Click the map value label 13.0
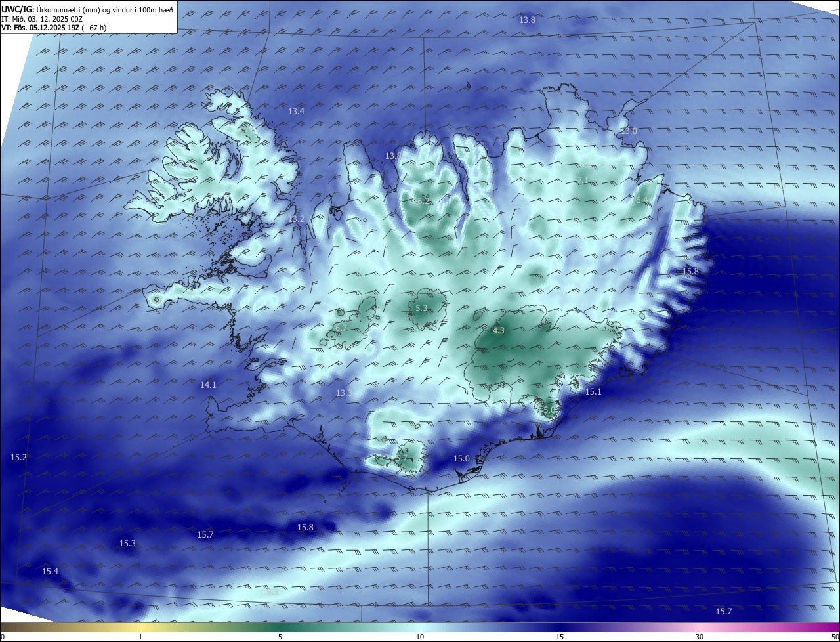Screen dimensions: 840x642 pyautogui.click(x=629, y=131)
